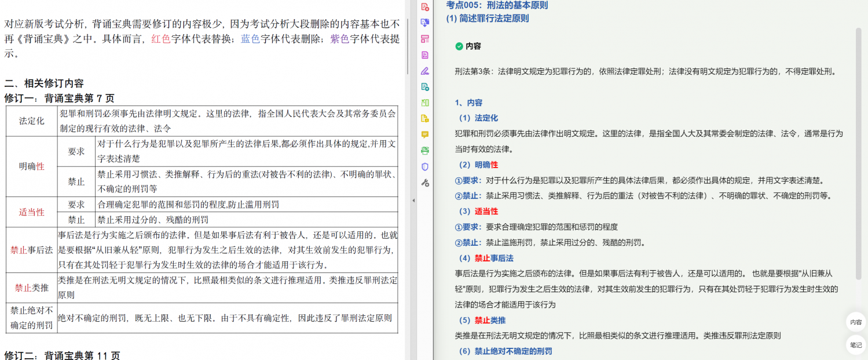The height and width of the screenshot is (360, 868).
Task: Click the (1) 法定化 heading in notes
Action: click(478, 118)
